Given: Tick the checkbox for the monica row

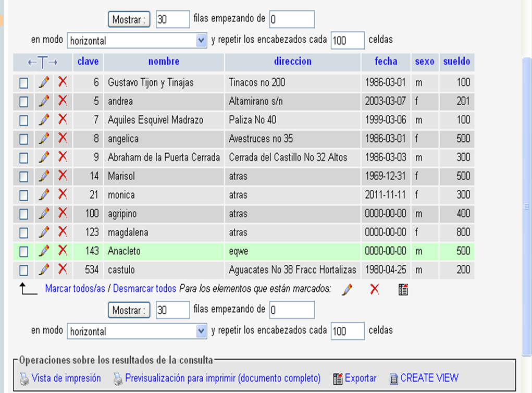Looking at the screenshot, I should point(23,195).
